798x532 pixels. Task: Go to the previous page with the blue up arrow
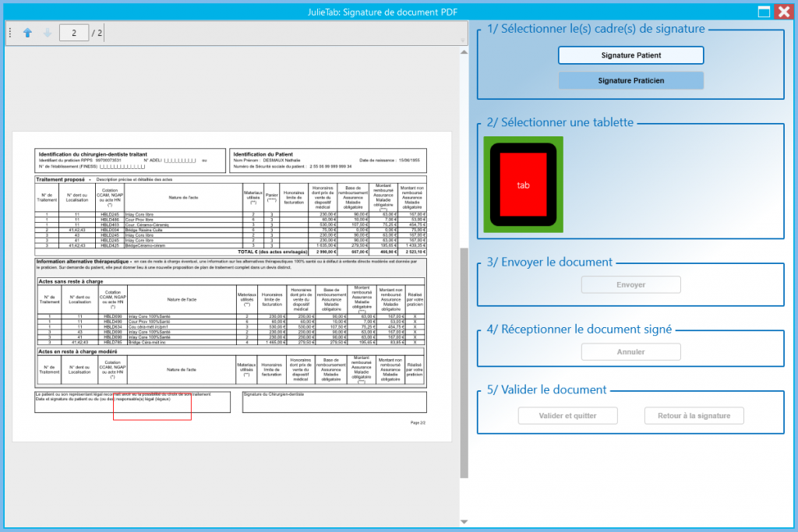click(27, 33)
